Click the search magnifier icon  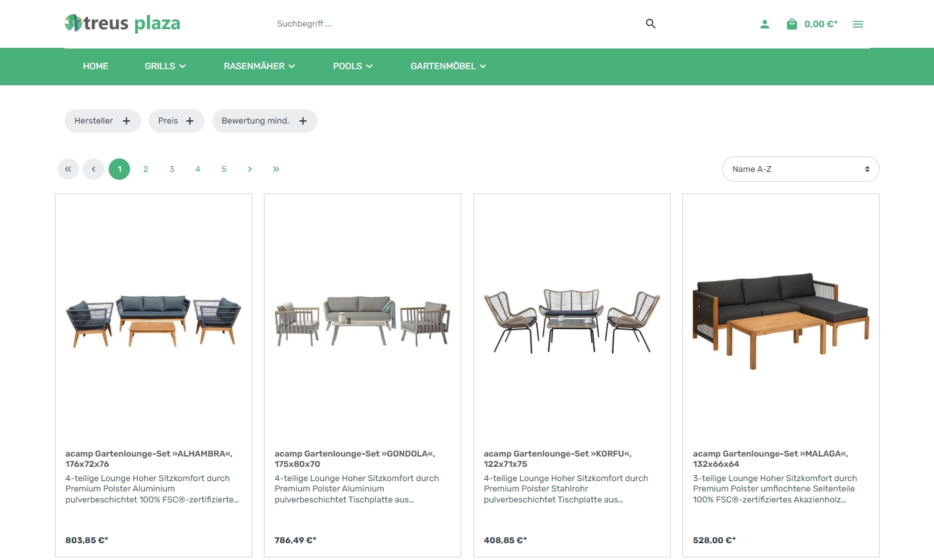pos(651,24)
